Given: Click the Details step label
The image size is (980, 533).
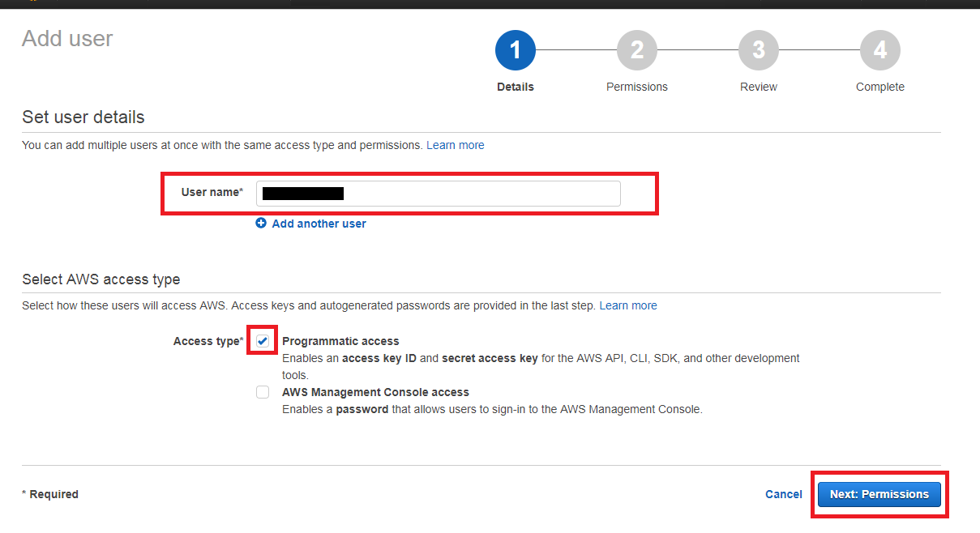Looking at the screenshot, I should pos(515,87).
